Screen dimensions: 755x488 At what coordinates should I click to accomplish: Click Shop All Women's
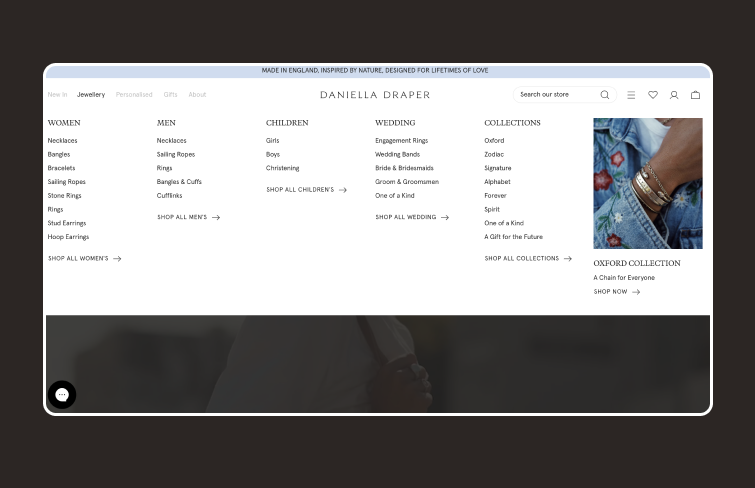[x=84, y=259]
